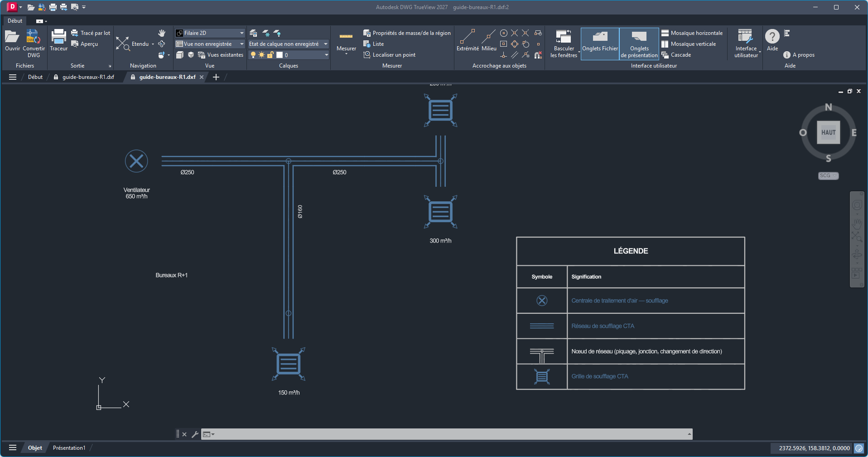The image size is (868, 457).
Task: Toggle Onglets Fichier file tabs
Action: click(x=600, y=44)
